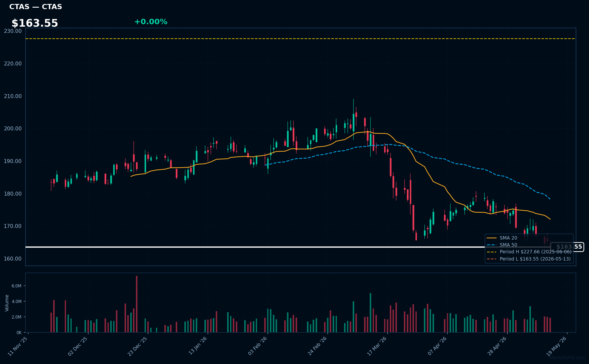Click the 17 Mar '26 date label
This screenshot has height=364, width=589.
click(377, 346)
